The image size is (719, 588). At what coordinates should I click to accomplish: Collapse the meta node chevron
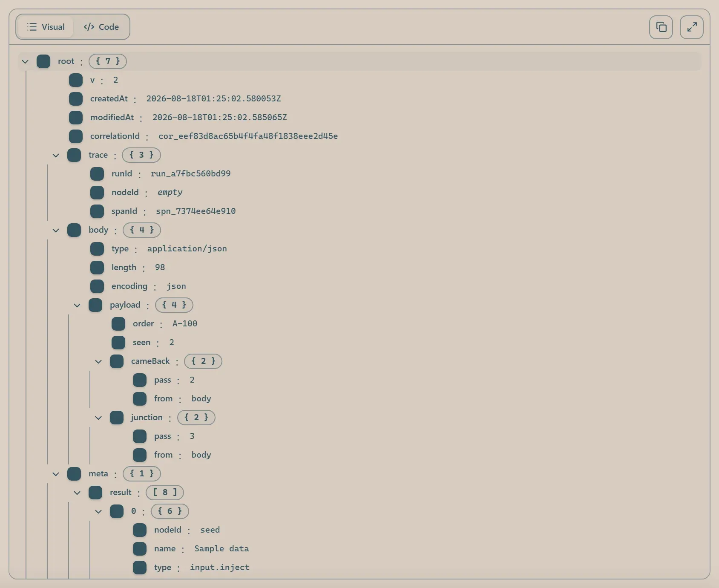coord(56,474)
